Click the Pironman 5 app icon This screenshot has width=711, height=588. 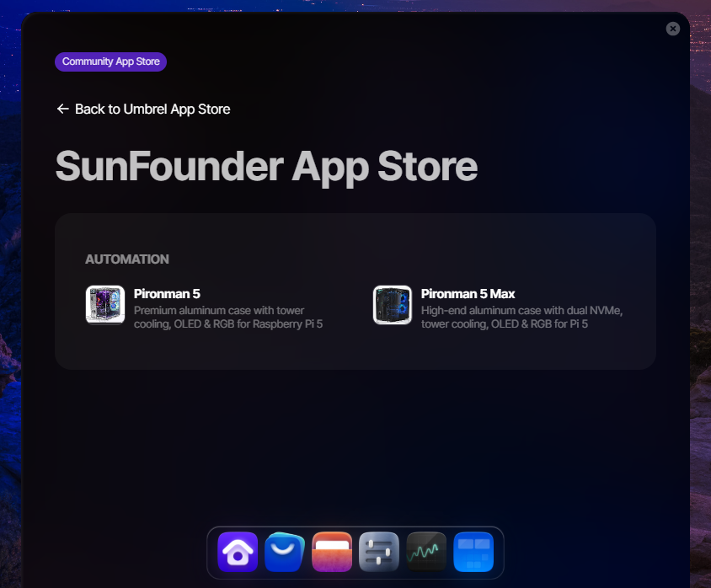click(x=105, y=305)
